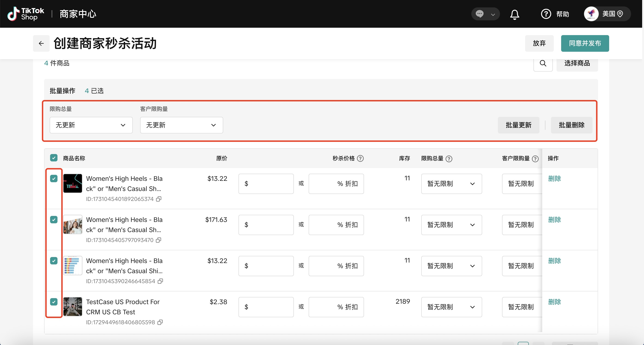Screen dimensions: 644x345
Task: Toggle the select-all checkbox in the table header
Action: (x=54, y=158)
